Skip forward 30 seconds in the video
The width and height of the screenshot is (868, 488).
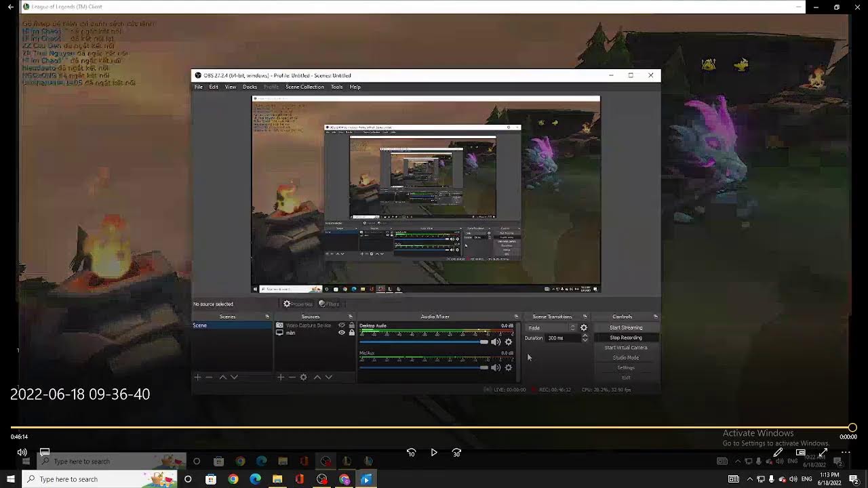(x=456, y=452)
